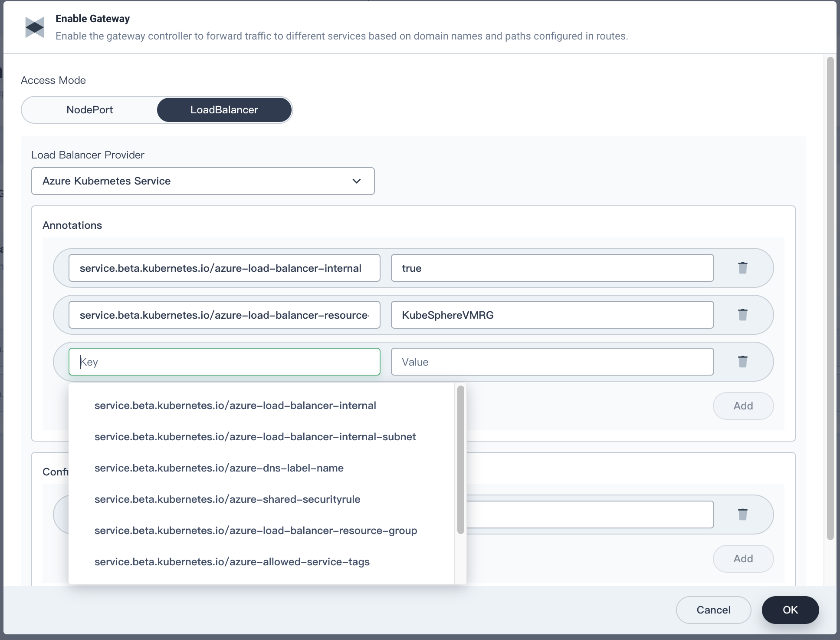Delete the azure-load-balancer-internal annotation row
Image resolution: width=840 pixels, height=640 pixels.
pyautogui.click(x=742, y=268)
